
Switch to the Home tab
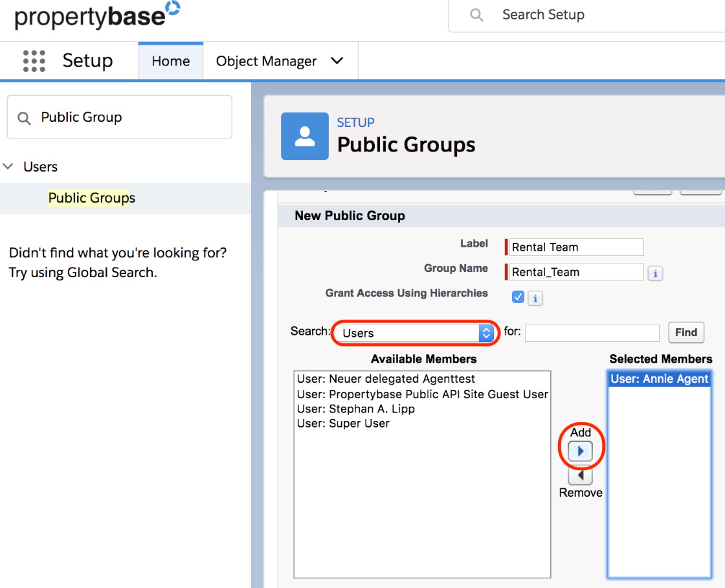(x=170, y=60)
